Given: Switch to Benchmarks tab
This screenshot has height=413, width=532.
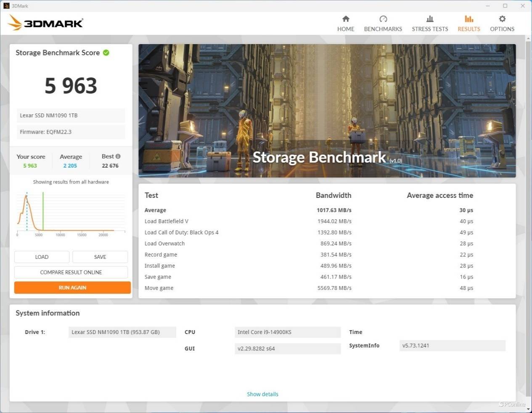Looking at the screenshot, I should pyautogui.click(x=383, y=24).
